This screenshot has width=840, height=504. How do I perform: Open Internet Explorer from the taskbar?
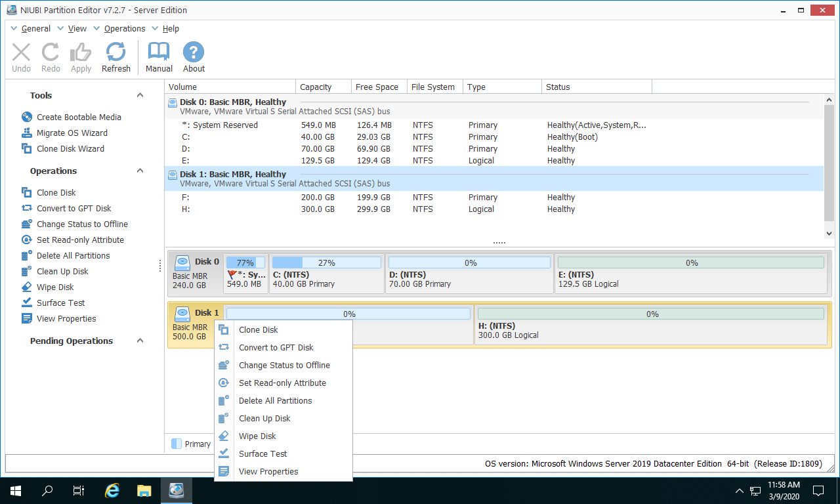click(x=113, y=490)
